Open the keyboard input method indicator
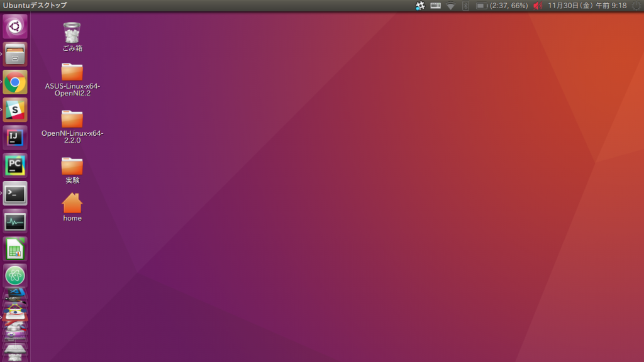 (x=435, y=6)
